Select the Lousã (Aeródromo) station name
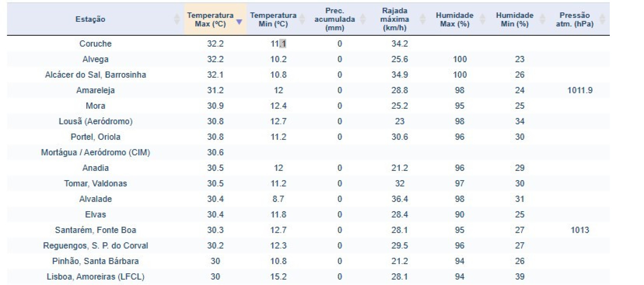Image resolution: width=644 pixels, height=285 pixels. click(x=95, y=121)
